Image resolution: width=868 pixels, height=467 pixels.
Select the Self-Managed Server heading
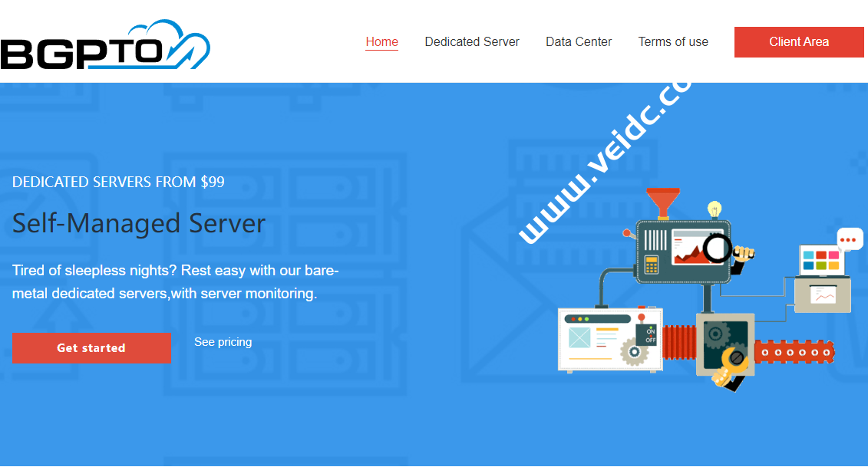[x=139, y=224]
